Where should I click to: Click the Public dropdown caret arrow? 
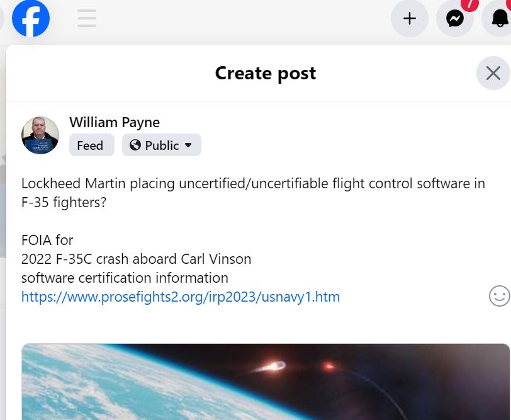pos(188,145)
